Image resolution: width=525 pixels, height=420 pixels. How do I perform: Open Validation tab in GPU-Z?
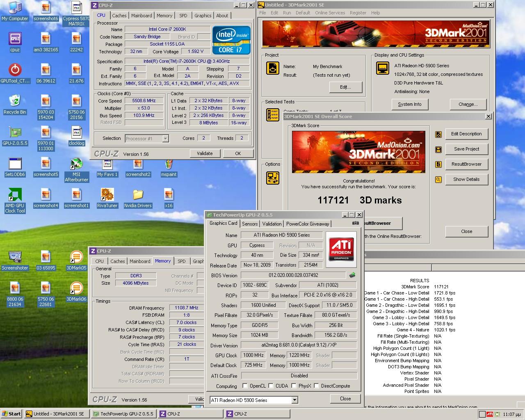pos(272,224)
